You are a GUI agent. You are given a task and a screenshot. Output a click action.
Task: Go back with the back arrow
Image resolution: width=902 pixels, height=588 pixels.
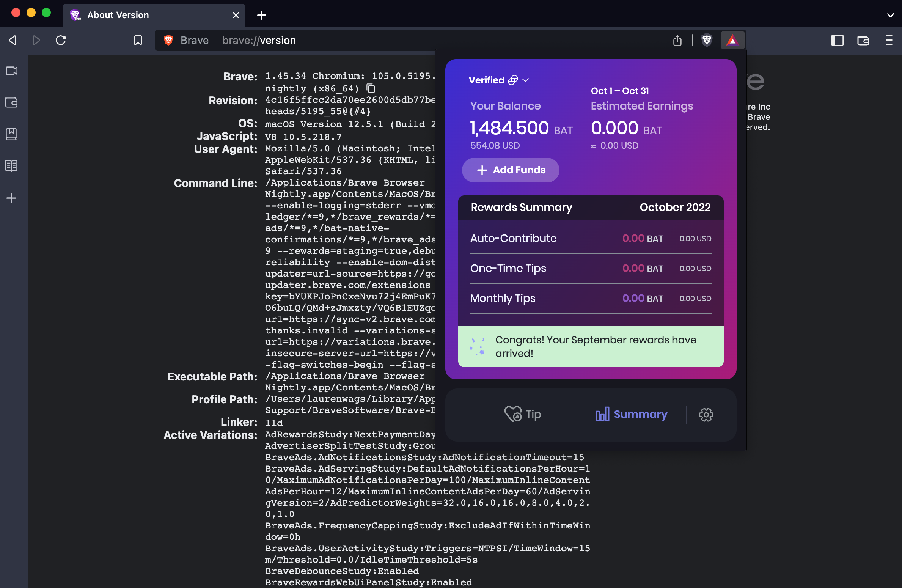(x=13, y=40)
